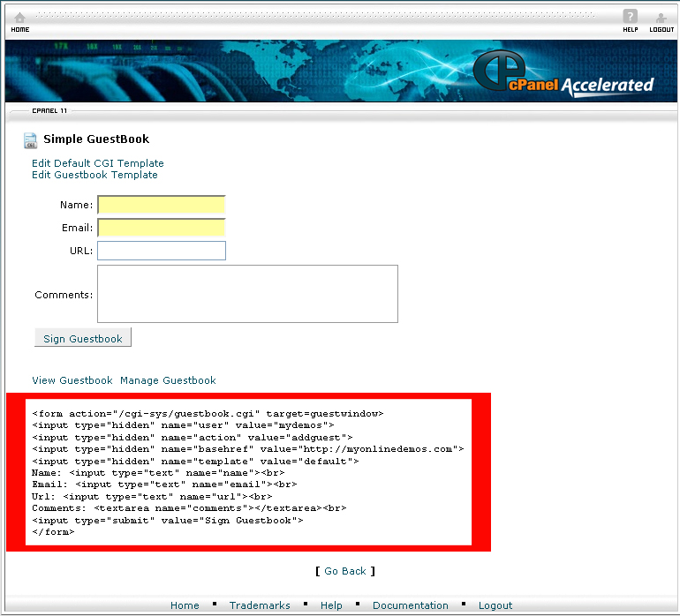Click the Comments: form label
This screenshot has height=616, width=680.
click(x=64, y=295)
